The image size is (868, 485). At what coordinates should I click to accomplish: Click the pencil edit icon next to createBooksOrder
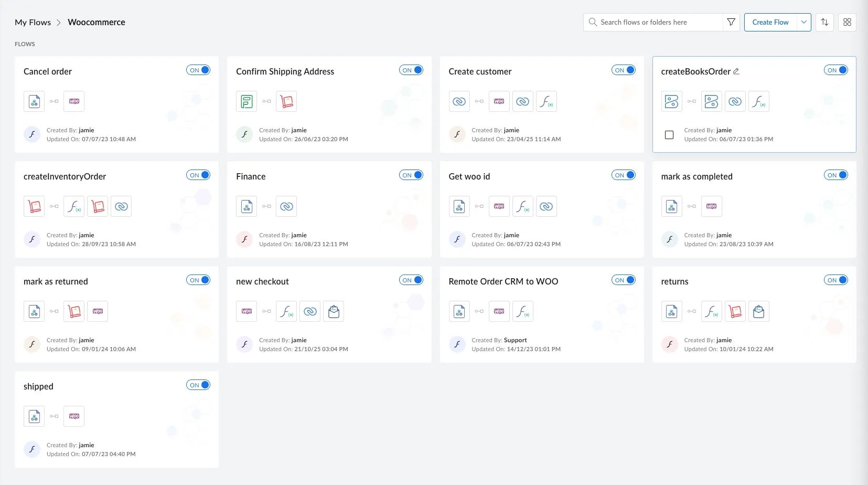(x=737, y=71)
